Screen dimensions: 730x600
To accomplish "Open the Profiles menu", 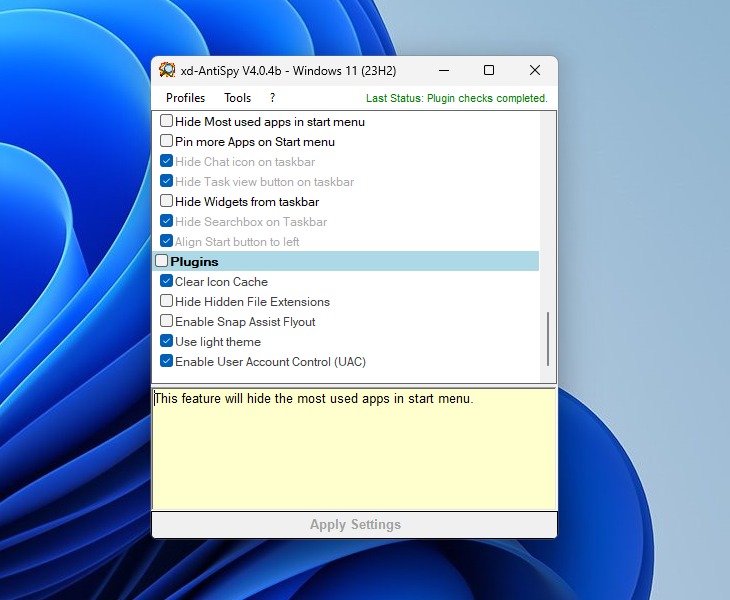I will [185, 98].
